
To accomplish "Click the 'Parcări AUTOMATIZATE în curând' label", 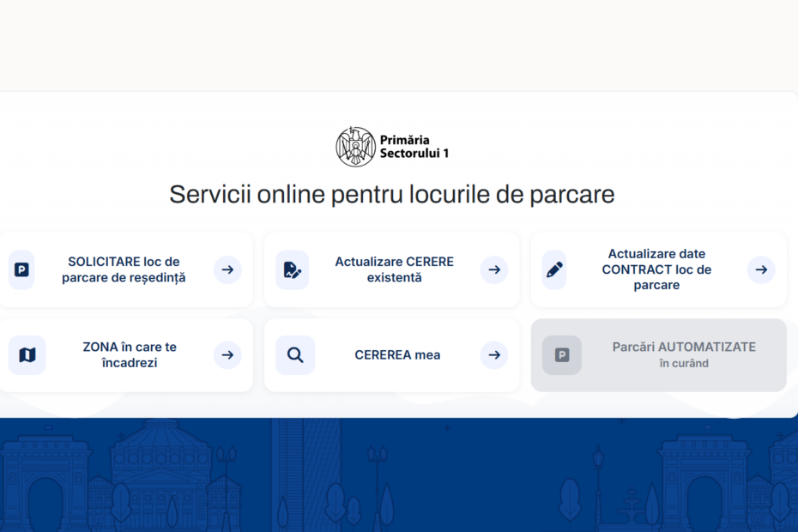I will (x=684, y=354).
